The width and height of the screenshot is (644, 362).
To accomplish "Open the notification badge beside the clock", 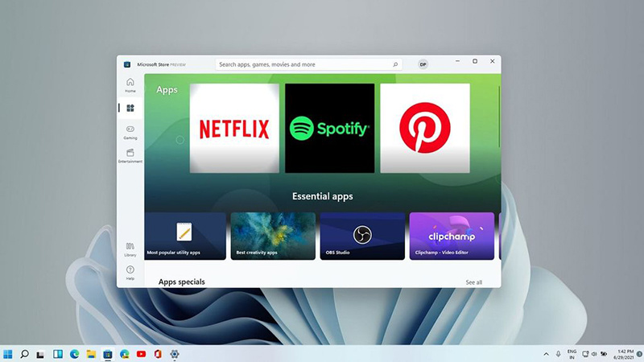I will [x=639, y=354].
